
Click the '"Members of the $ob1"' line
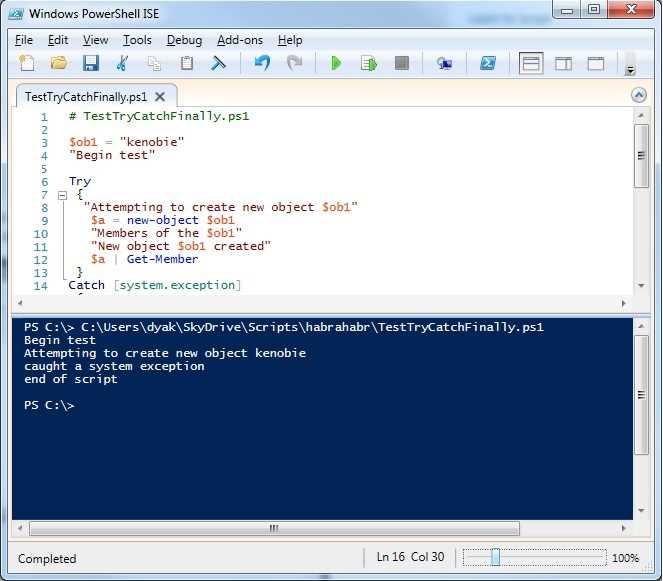click(166, 233)
